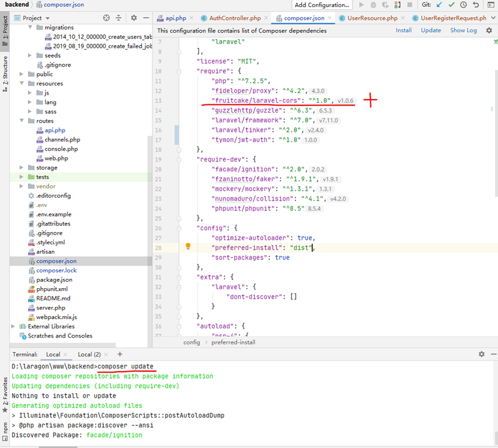Hide the Project panel with minimize icon
The width and height of the screenshot is (498, 448).
146,18
